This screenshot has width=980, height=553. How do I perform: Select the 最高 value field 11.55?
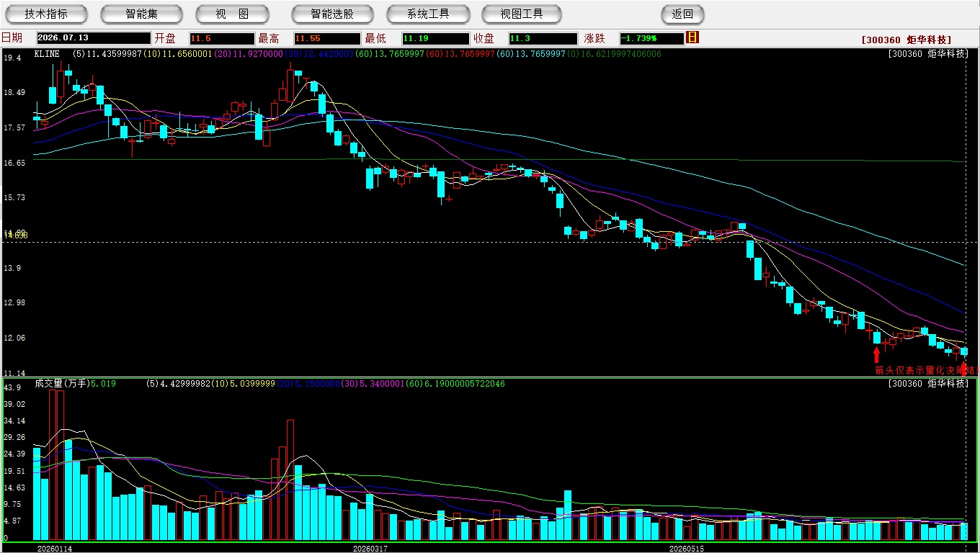click(326, 38)
